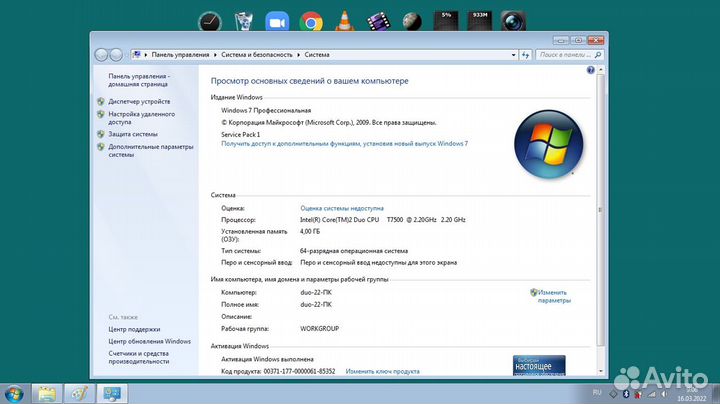720x404 pixels.
Task: Click the genuine Microsoft software badge
Action: click(539, 365)
